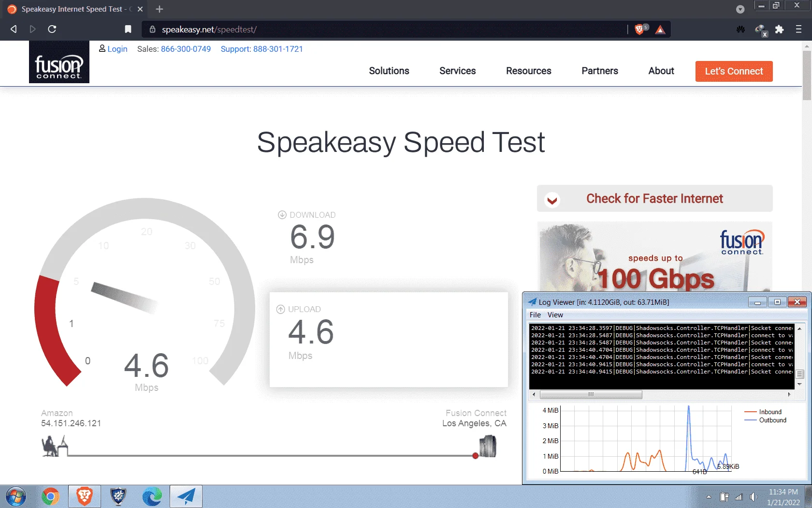Open the Resources menu

[528, 71]
